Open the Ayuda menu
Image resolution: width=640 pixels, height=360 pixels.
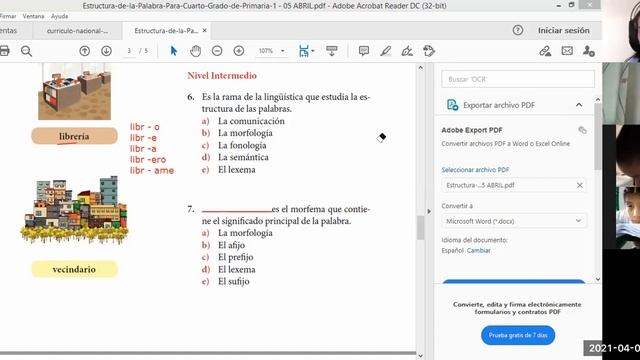pos(59,16)
